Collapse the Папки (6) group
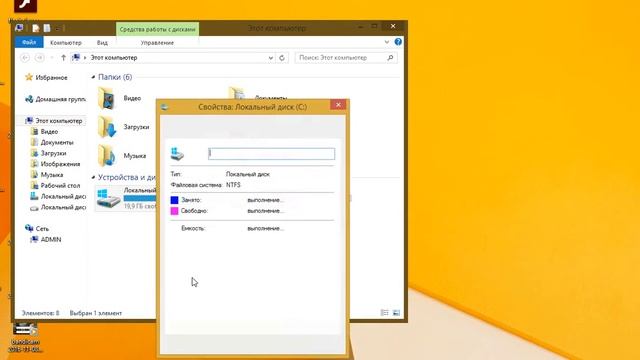The height and width of the screenshot is (360, 640). 93,77
